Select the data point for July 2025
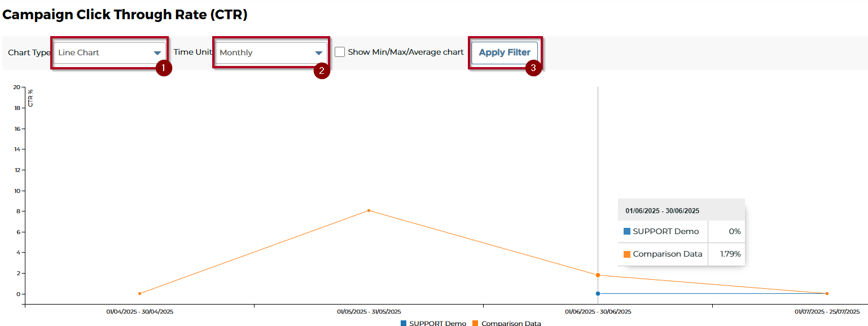The height and width of the screenshot is (326, 868). coord(827,293)
